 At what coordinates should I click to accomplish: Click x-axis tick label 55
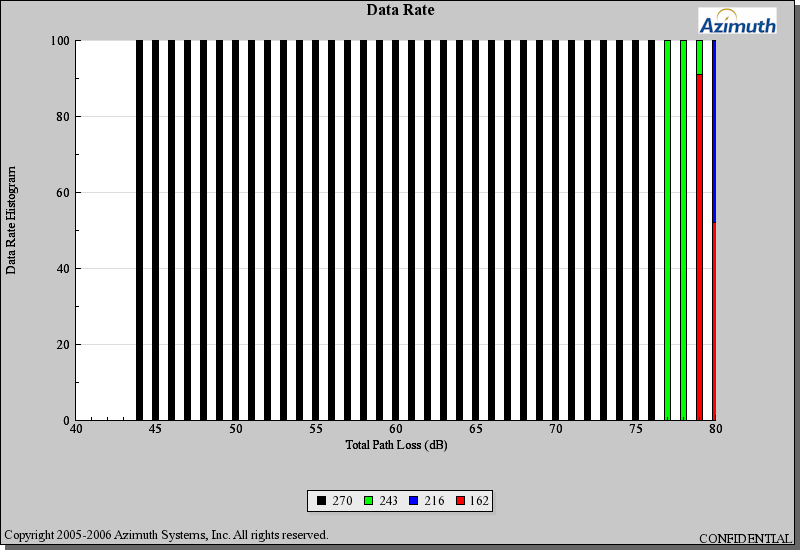coord(316,429)
